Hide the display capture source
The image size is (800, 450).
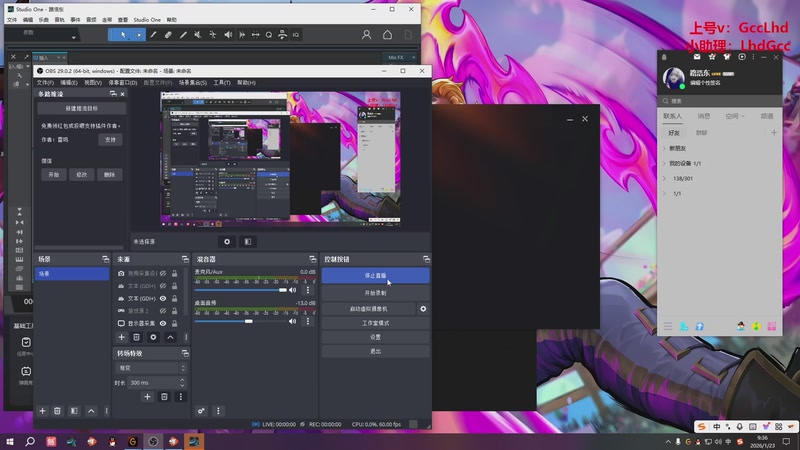click(x=163, y=323)
